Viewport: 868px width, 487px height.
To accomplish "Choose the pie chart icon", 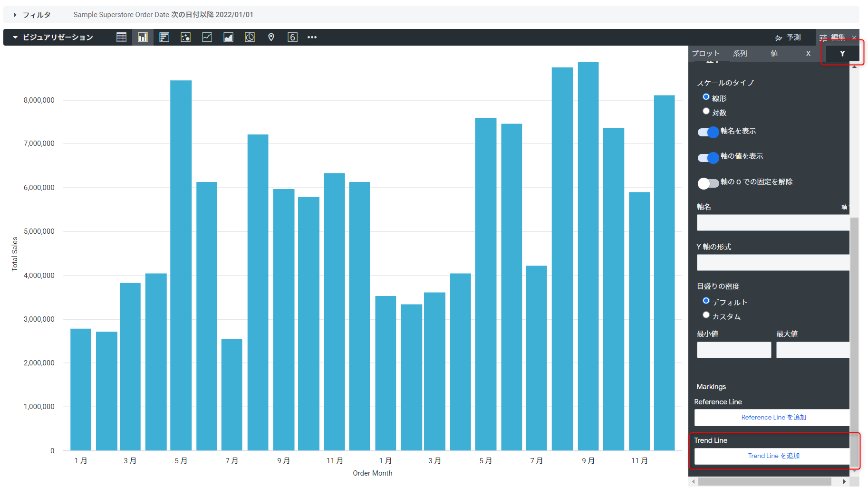I will coord(250,37).
